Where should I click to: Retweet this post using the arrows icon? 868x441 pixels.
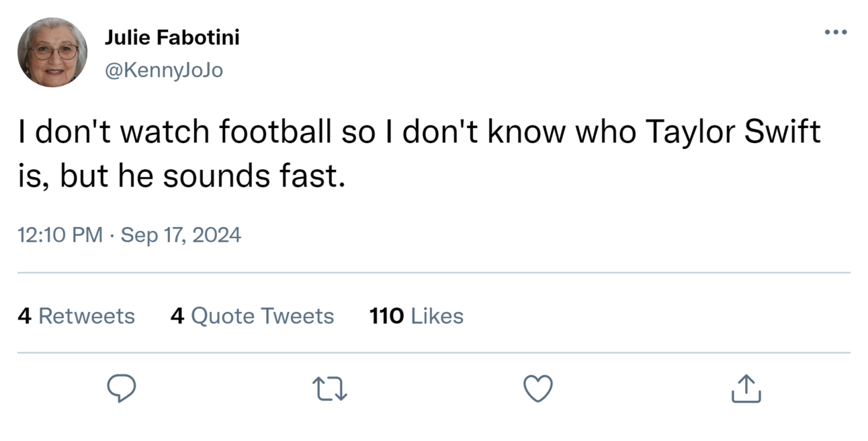[330, 388]
